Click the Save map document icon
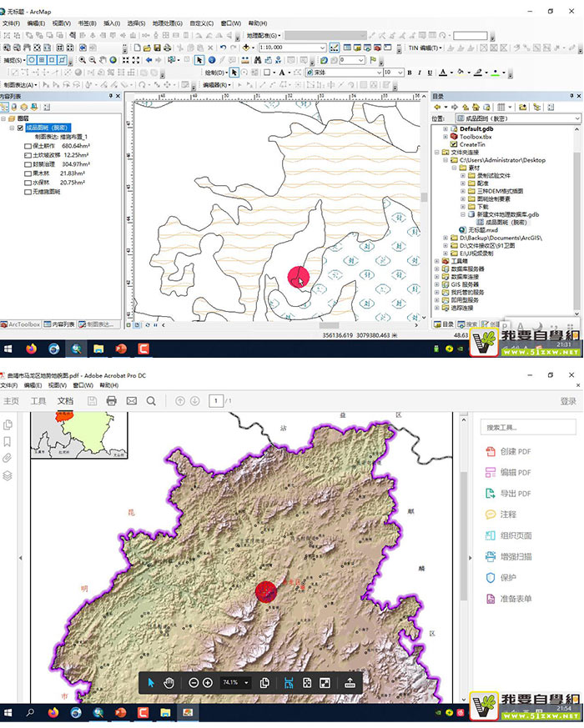 [157, 48]
